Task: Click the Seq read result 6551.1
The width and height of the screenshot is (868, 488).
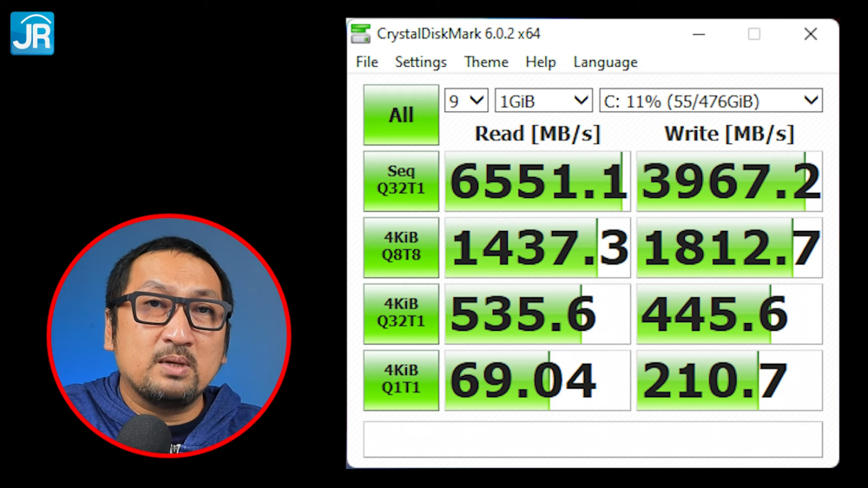Action: (537, 181)
